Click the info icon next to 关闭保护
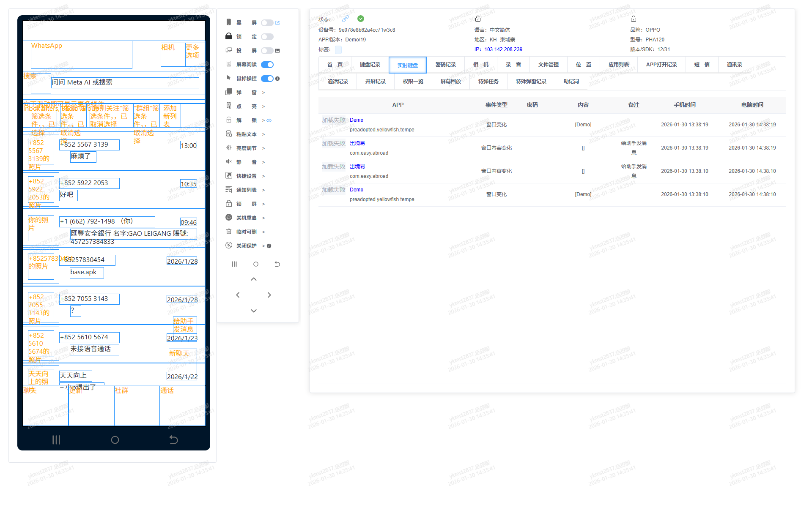Screen dimensions: 812x513 (x=269, y=246)
